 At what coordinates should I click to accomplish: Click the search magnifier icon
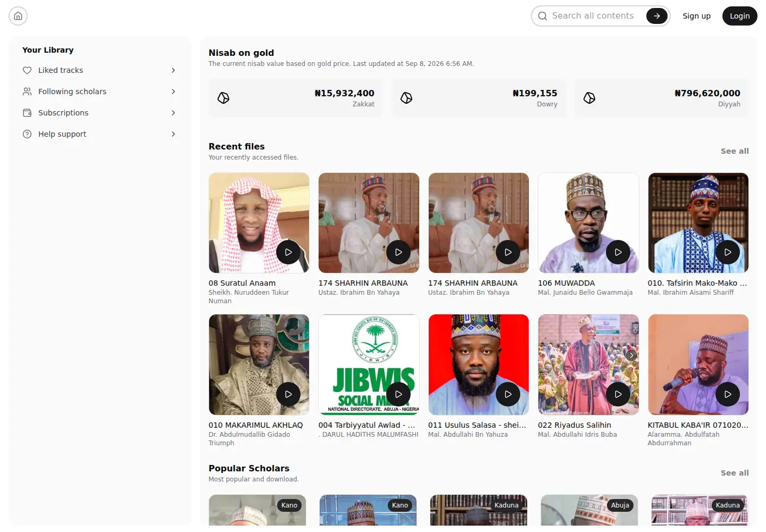point(543,16)
